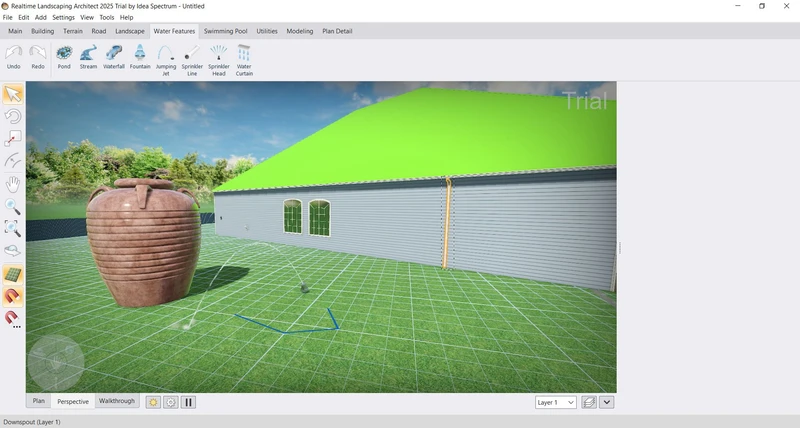Click the Stream tool icon
This screenshot has height=428, width=800.
pos(88,57)
